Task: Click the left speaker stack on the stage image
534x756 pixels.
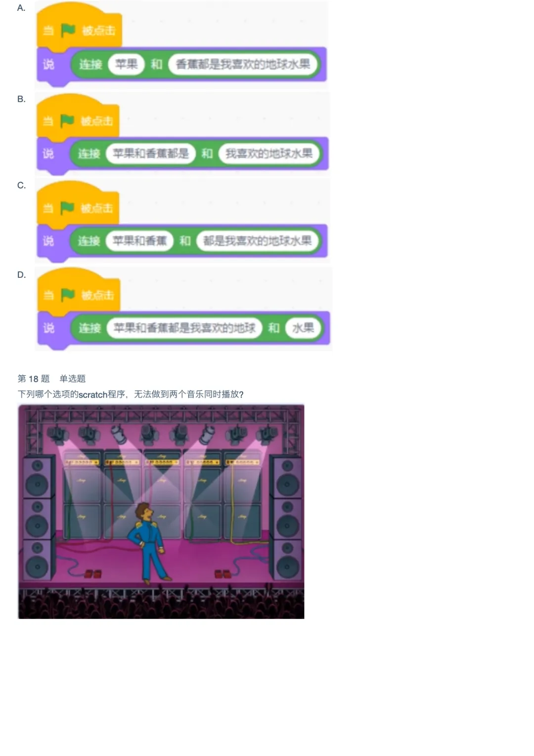Action: tap(38, 518)
